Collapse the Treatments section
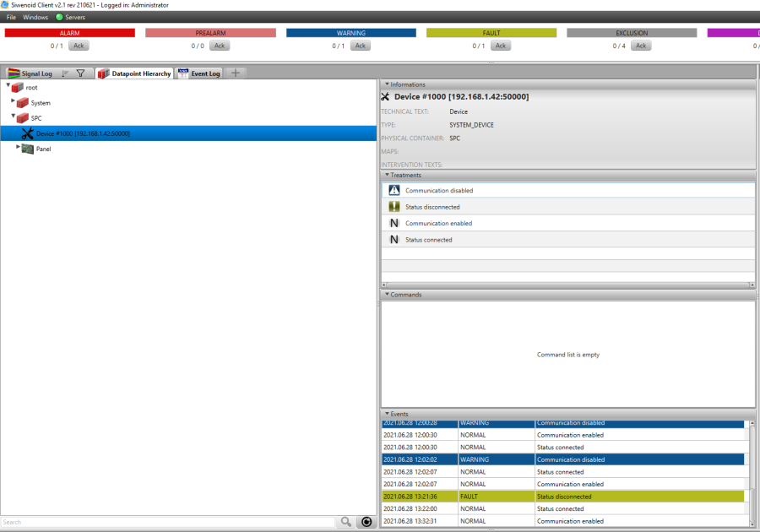Viewport: 760px width, 532px height. tap(387, 175)
